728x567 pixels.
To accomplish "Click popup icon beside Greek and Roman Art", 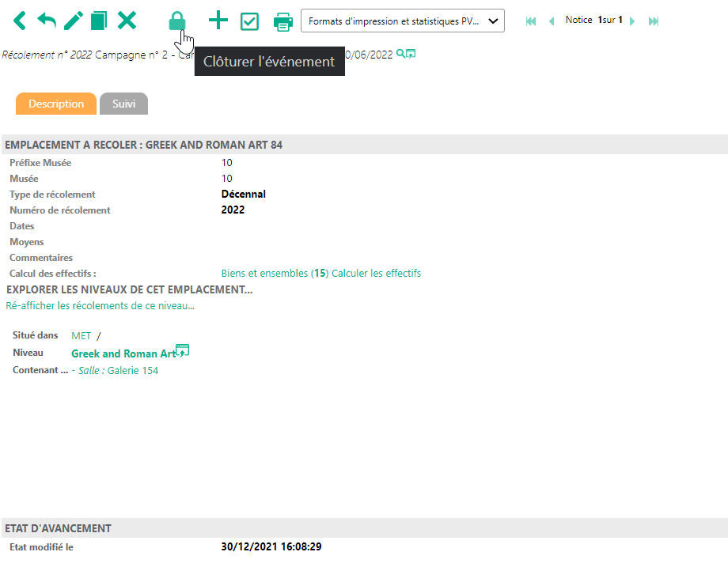I will click(x=183, y=350).
